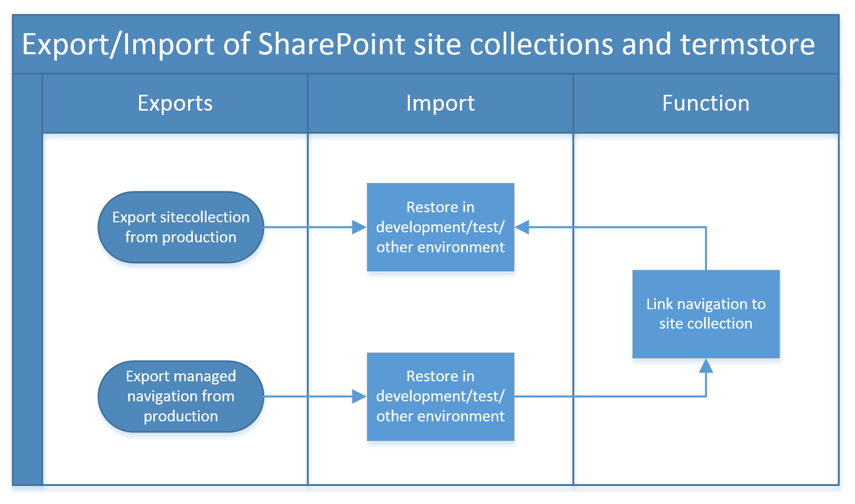
Task: Select Restore box fed by managed navigation export
Action: coord(440,396)
